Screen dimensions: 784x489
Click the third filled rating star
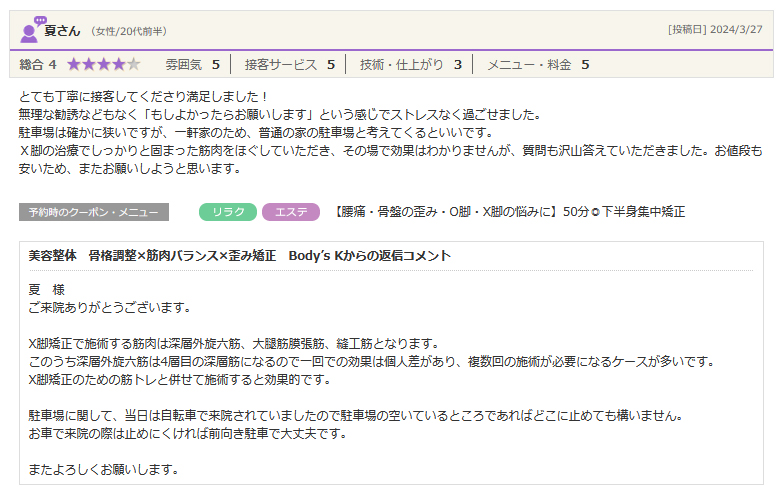pyautogui.click(x=104, y=65)
